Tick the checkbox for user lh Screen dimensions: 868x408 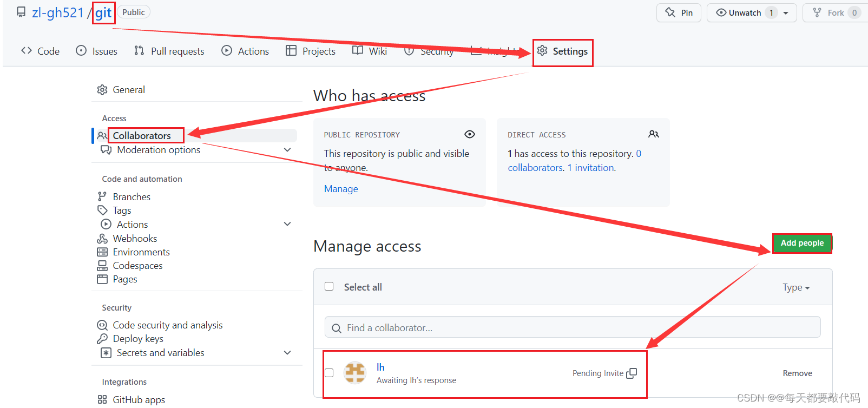pyautogui.click(x=329, y=373)
